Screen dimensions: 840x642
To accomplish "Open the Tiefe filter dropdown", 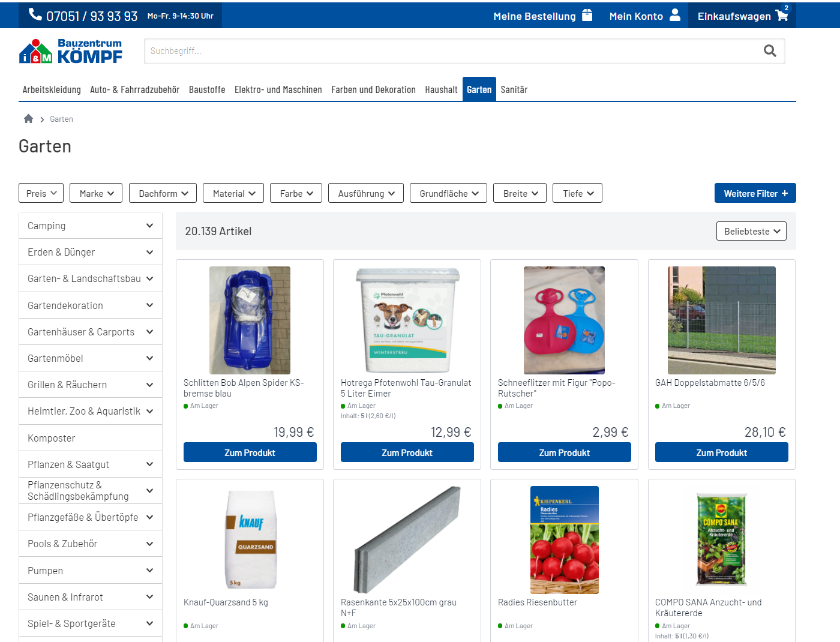I will click(578, 193).
